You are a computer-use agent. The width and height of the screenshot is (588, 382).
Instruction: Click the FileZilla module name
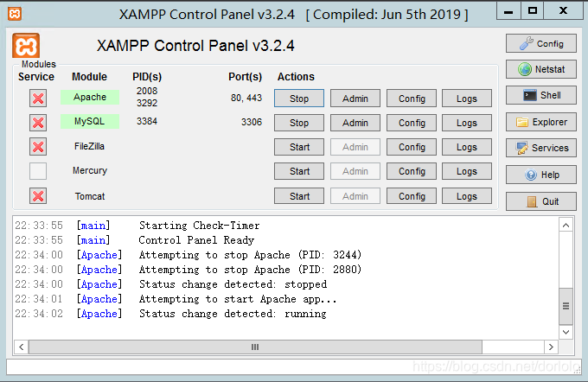[x=89, y=146]
